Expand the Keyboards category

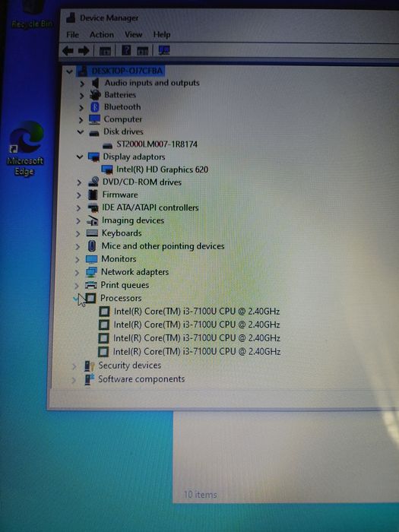[x=78, y=234]
